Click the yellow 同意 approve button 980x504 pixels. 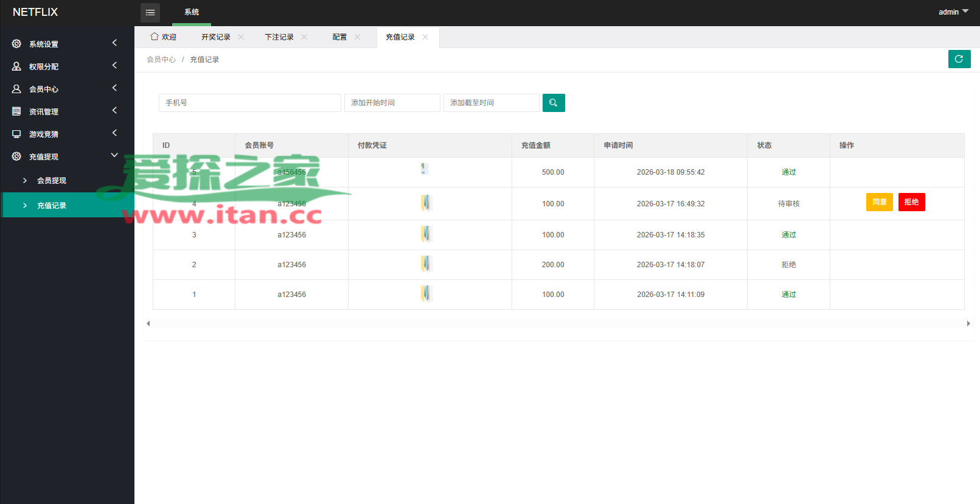(879, 202)
